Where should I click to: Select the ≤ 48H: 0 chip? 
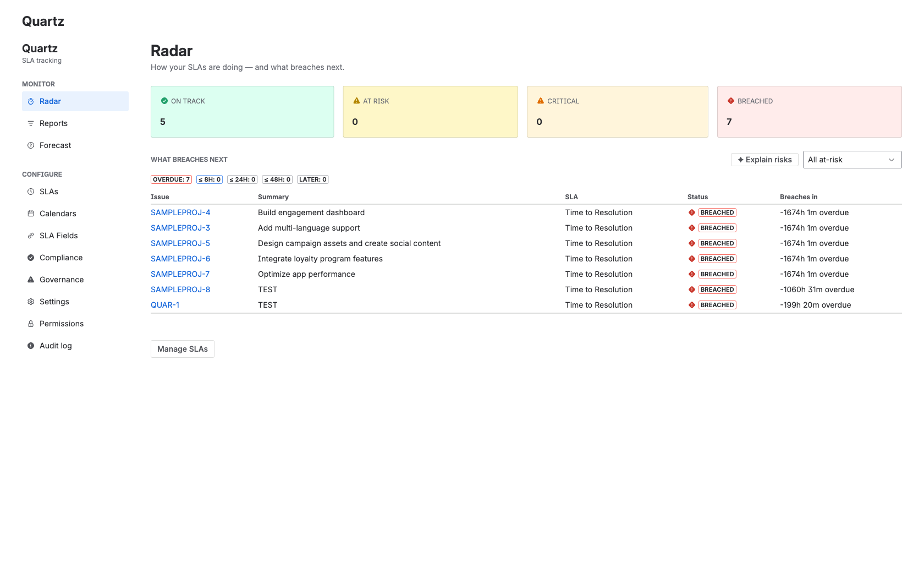pos(277,179)
